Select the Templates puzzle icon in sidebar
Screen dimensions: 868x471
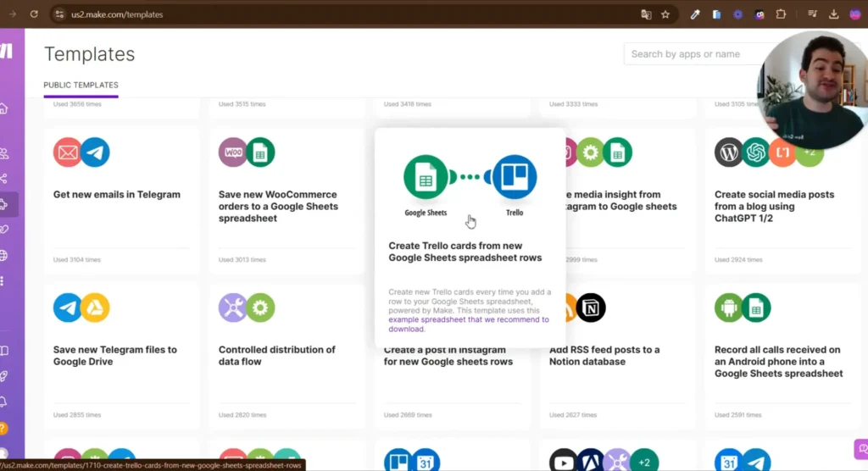(x=4, y=205)
